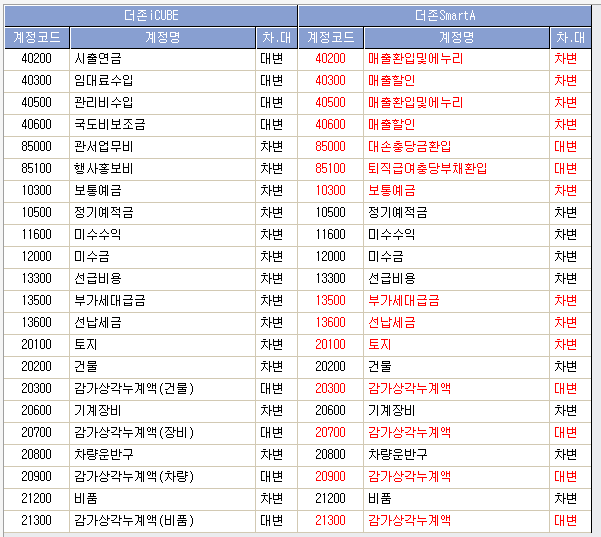Click red code 40200 in SmartA table

point(330,59)
